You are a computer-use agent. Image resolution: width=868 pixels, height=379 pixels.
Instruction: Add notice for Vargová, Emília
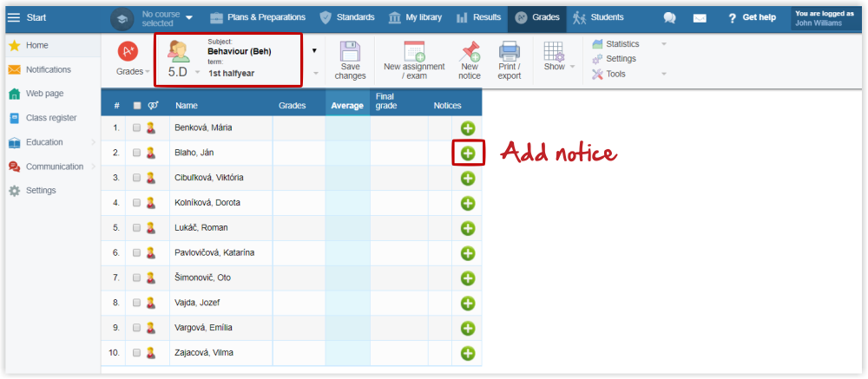pyautogui.click(x=468, y=328)
